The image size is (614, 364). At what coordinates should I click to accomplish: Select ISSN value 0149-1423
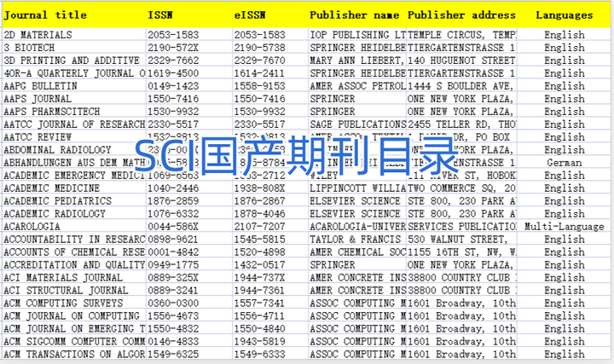[x=189, y=86]
